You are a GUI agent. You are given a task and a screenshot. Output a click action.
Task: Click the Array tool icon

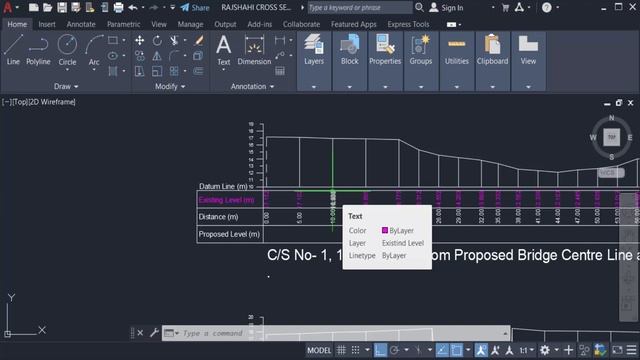(x=174, y=71)
